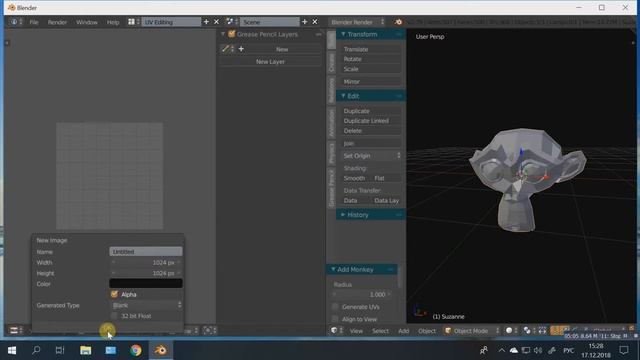Collapse the Edit panel
The image size is (640, 360).
[343, 96]
